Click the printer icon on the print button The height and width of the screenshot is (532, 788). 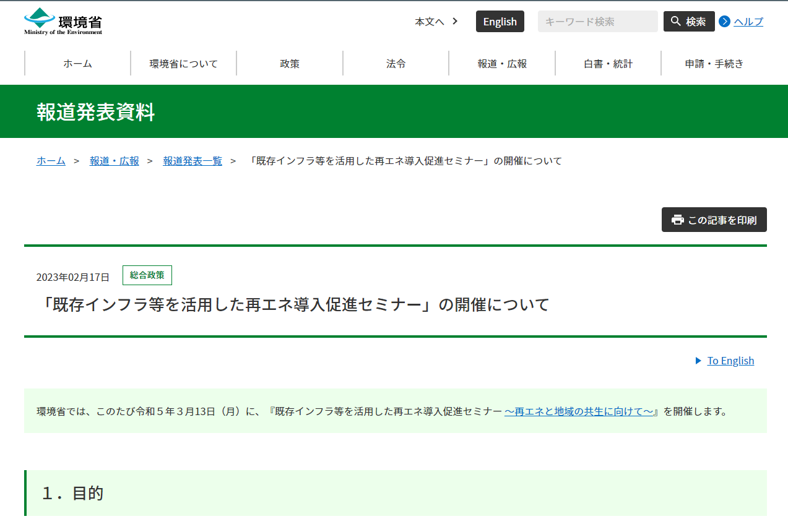678,220
